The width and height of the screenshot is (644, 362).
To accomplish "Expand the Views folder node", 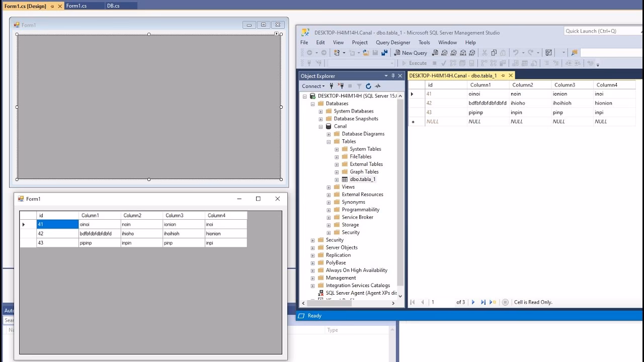I will (329, 187).
